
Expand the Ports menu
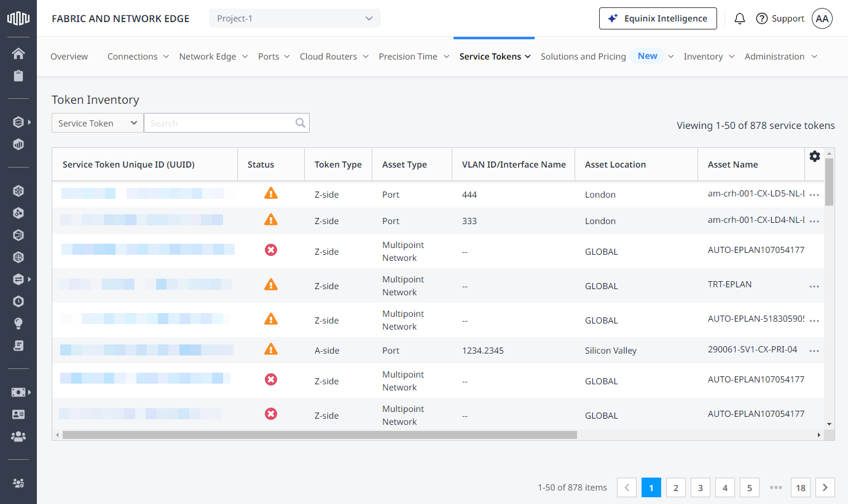[273, 56]
